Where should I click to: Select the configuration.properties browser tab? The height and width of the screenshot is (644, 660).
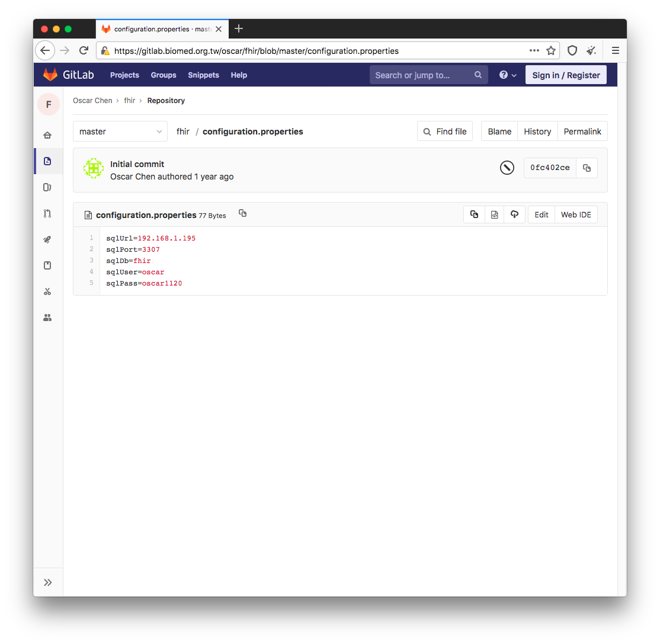click(162, 29)
